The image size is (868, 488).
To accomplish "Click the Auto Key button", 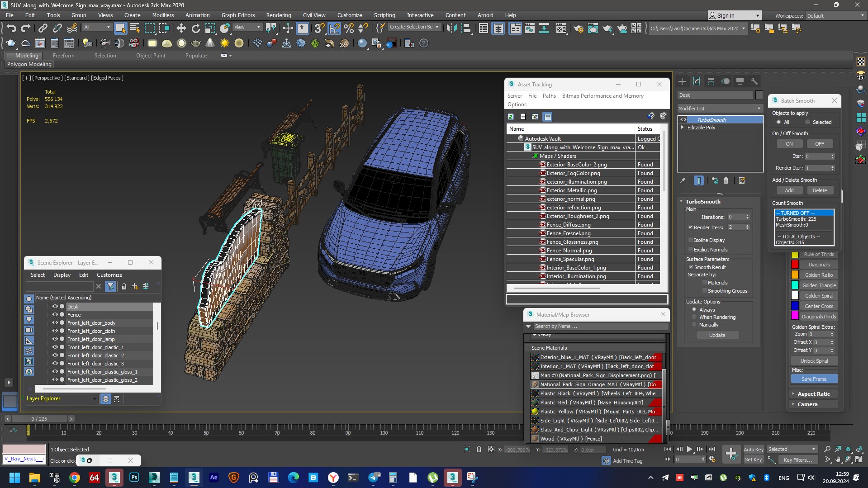I will (x=754, y=450).
